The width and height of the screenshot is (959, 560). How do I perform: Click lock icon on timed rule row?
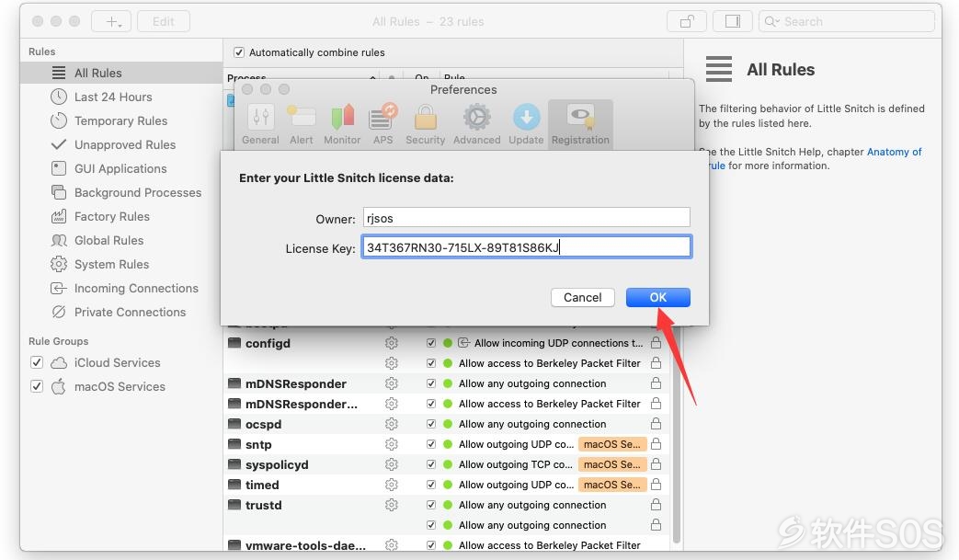pos(656,484)
